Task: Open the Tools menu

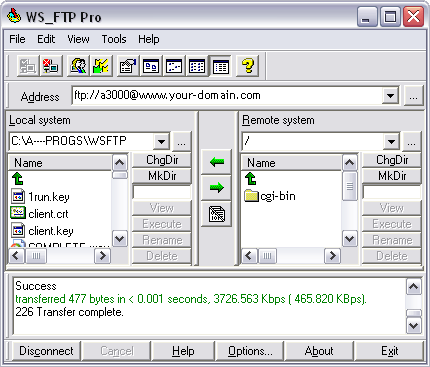Action: 114,39
